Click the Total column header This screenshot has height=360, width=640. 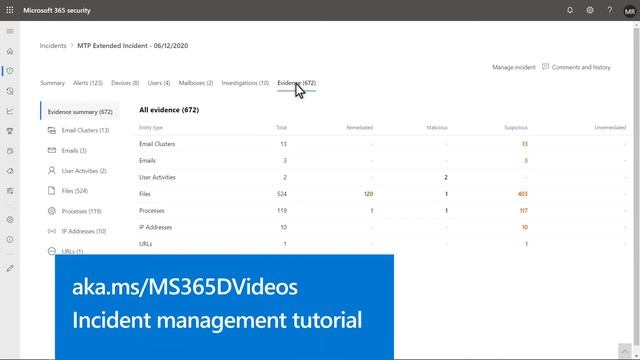(x=281, y=128)
